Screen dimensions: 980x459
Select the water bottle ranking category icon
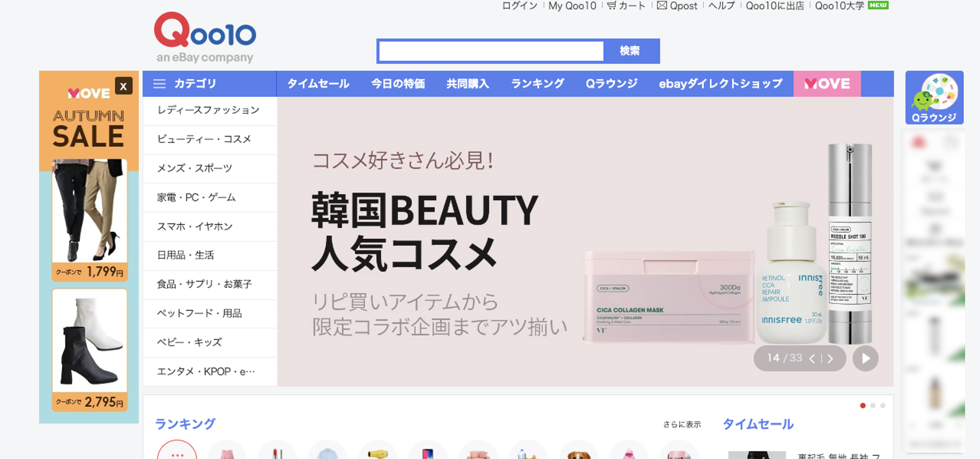tap(529, 450)
